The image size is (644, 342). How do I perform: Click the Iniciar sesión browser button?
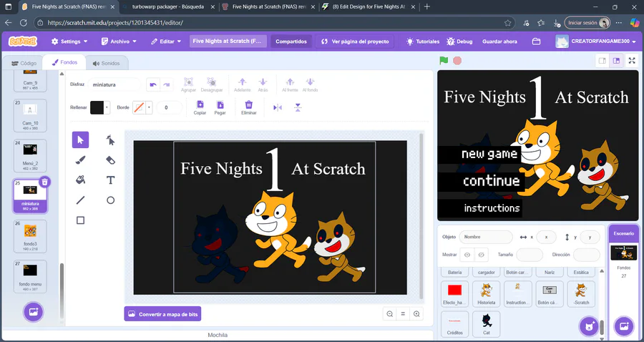pyautogui.click(x=587, y=23)
